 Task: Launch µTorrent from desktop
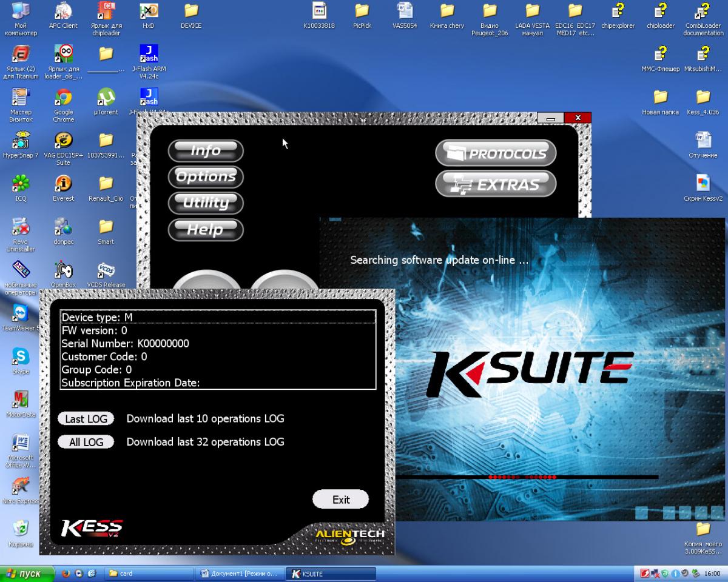[106, 102]
